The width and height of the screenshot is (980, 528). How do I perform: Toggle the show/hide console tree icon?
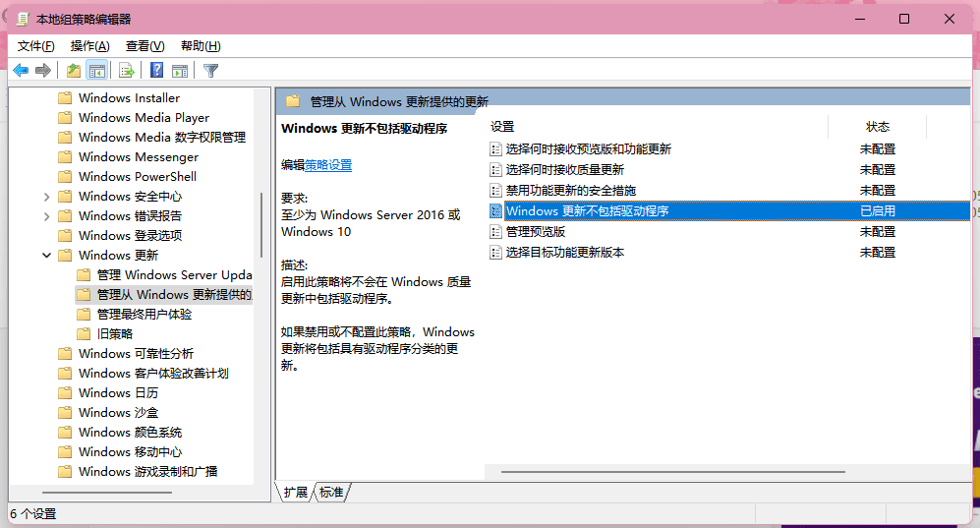click(x=97, y=71)
